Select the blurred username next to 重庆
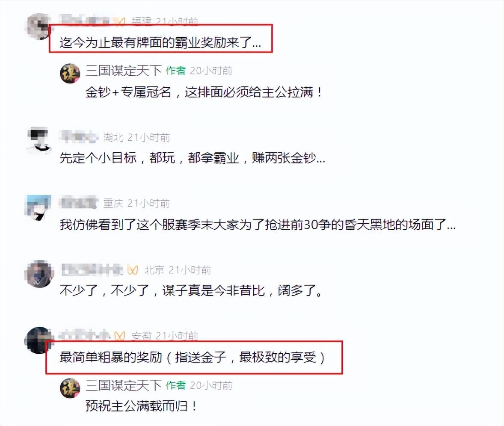Screen dimensions: 504x426 click(x=79, y=203)
